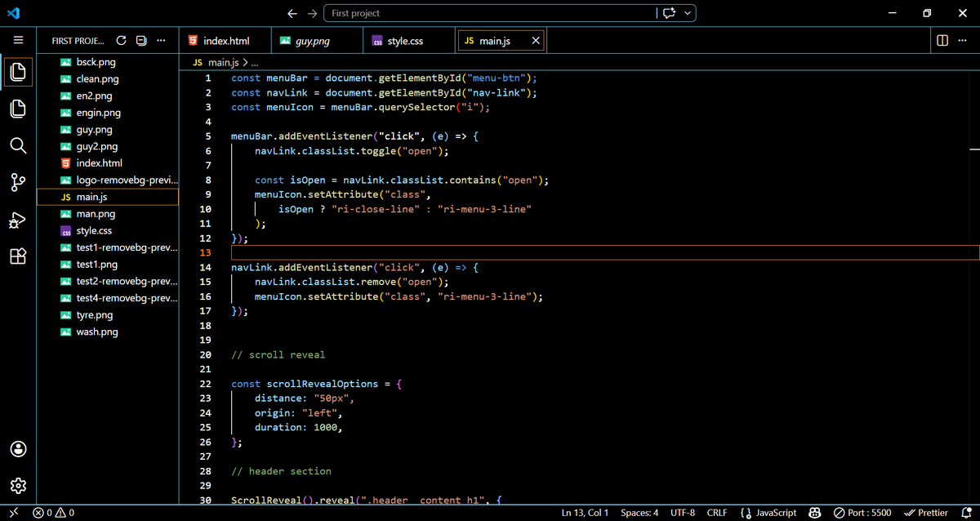
Task: Click line number 13 in the gutter
Action: (206, 253)
